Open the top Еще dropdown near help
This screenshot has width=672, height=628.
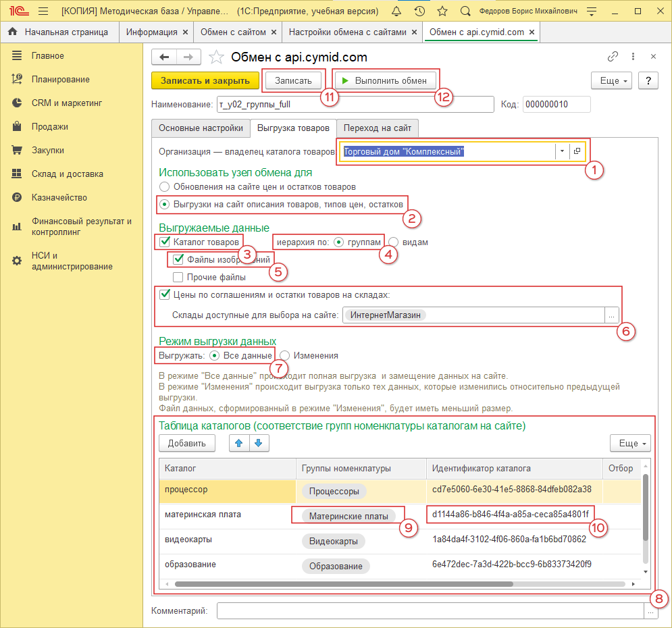point(613,80)
